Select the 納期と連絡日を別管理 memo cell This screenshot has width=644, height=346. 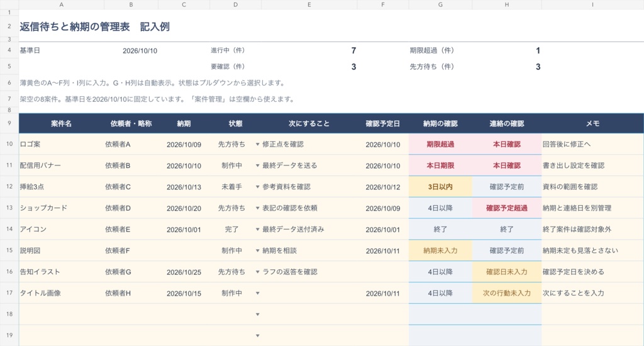pyautogui.click(x=592, y=208)
